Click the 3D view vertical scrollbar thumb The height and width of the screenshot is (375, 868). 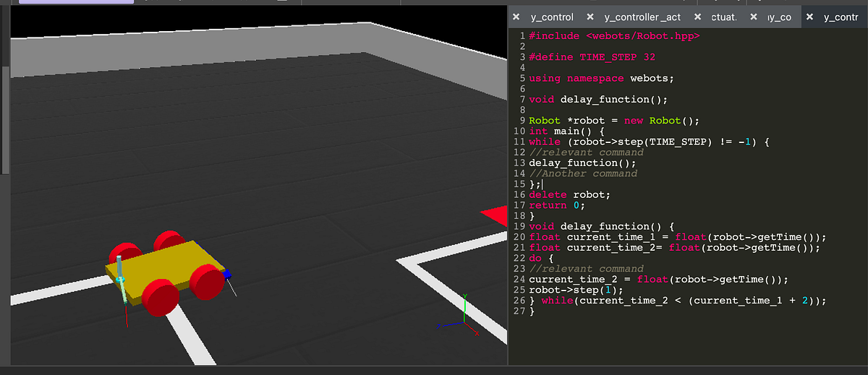pyautogui.click(x=6, y=119)
